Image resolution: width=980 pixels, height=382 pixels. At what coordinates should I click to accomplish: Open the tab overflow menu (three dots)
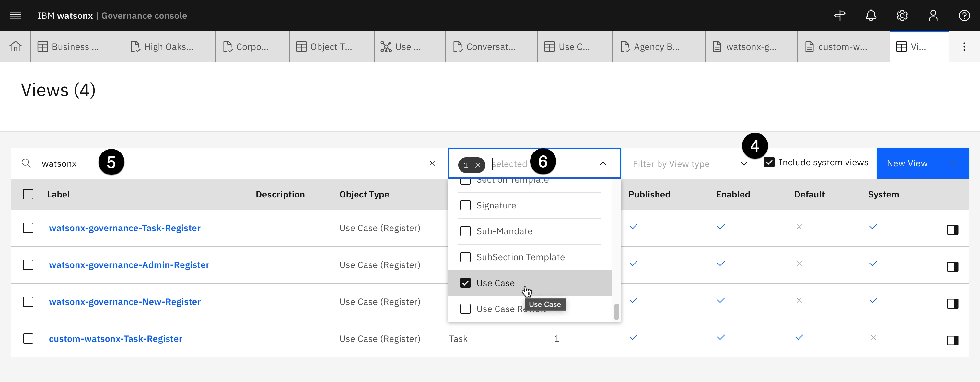[964, 46]
